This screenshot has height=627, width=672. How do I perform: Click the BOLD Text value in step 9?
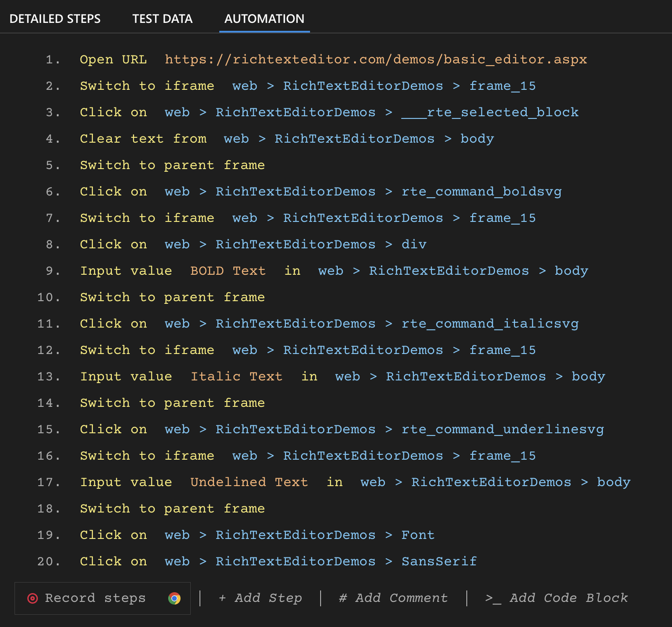pos(227,271)
